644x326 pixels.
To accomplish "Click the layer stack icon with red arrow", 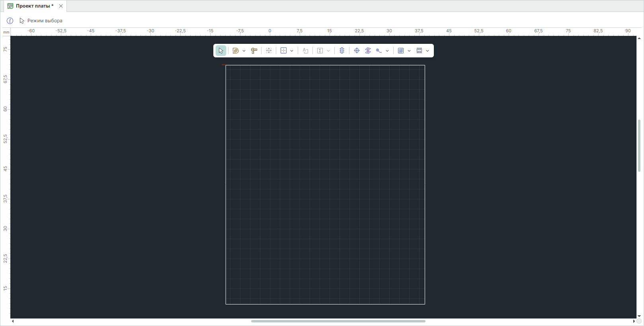I will [x=368, y=51].
